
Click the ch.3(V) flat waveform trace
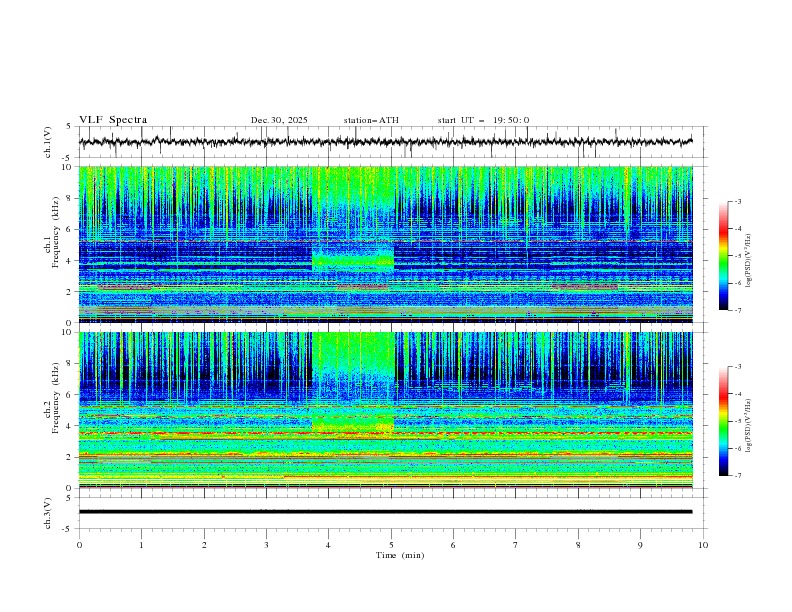386,512
